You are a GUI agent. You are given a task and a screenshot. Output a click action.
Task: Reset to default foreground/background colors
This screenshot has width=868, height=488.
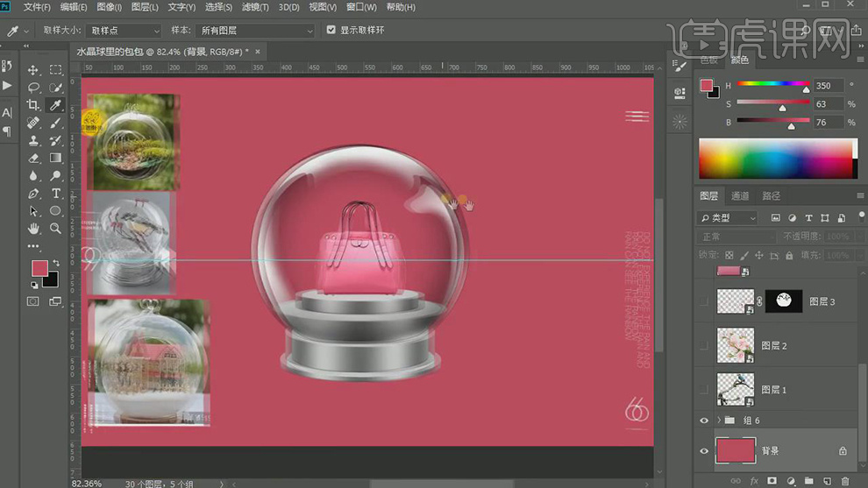(x=34, y=285)
